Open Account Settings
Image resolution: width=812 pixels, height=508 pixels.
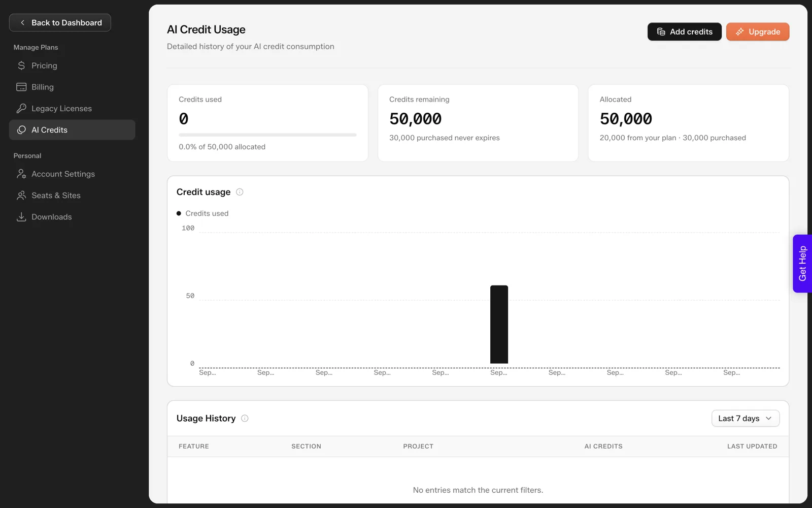(72, 174)
